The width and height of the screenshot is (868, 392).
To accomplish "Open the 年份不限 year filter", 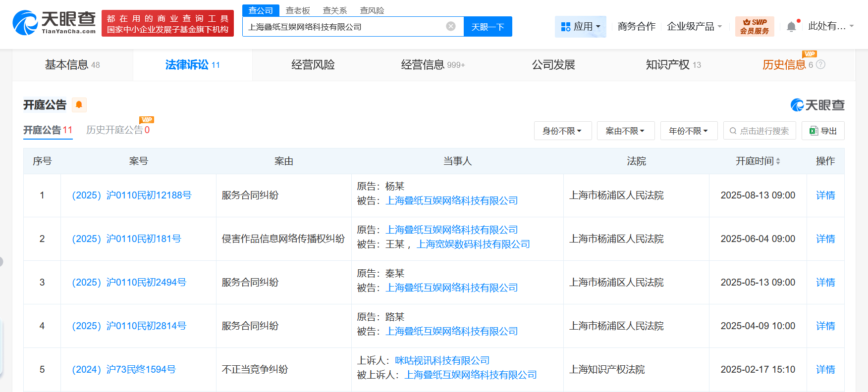I will pyautogui.click(x=688, y=131).
